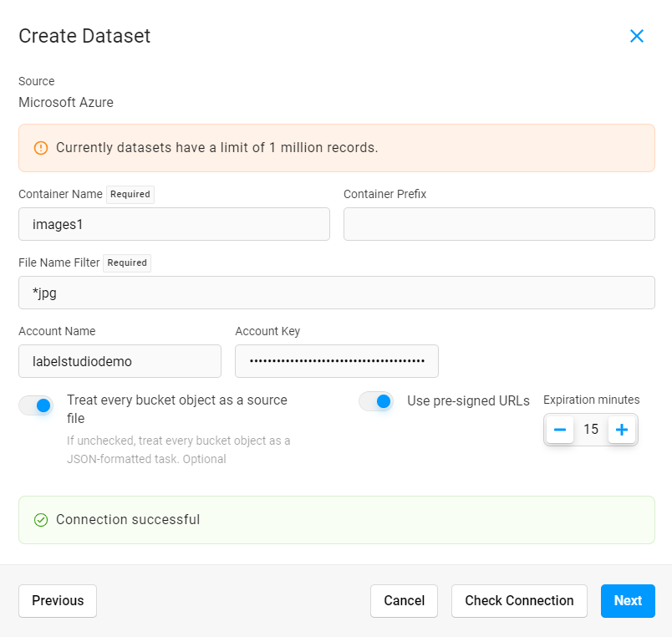Click Next to continue dataset creation
The height and width of the screenshot is (637, 672).
click(628, 600)
